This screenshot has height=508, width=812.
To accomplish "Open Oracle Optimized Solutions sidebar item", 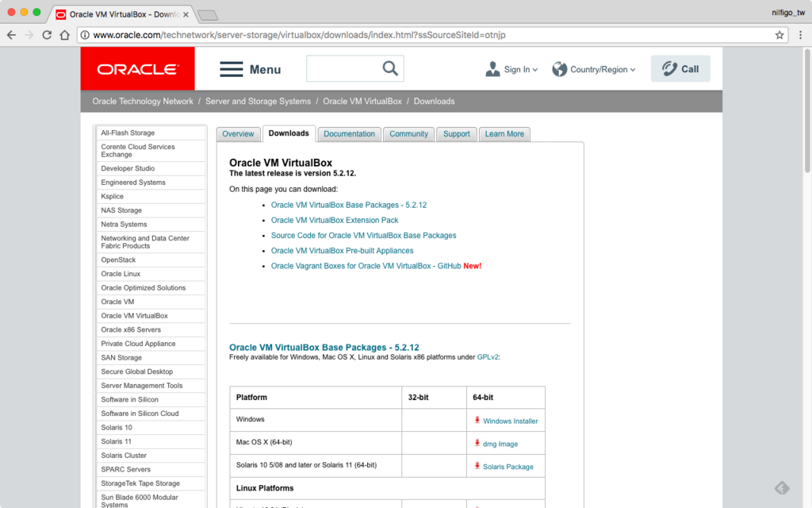I will tap(143, 287).
